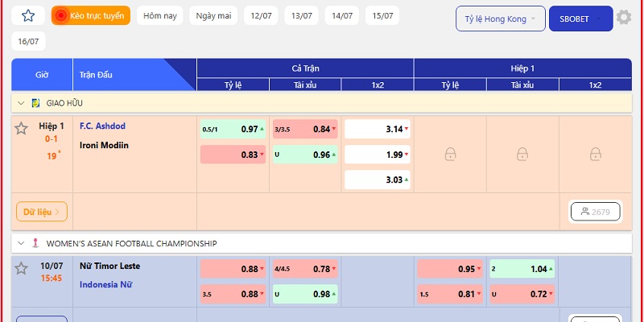Select the 13/07 date tab
Viewport: 644px width, 322px height.
point(301,15)
